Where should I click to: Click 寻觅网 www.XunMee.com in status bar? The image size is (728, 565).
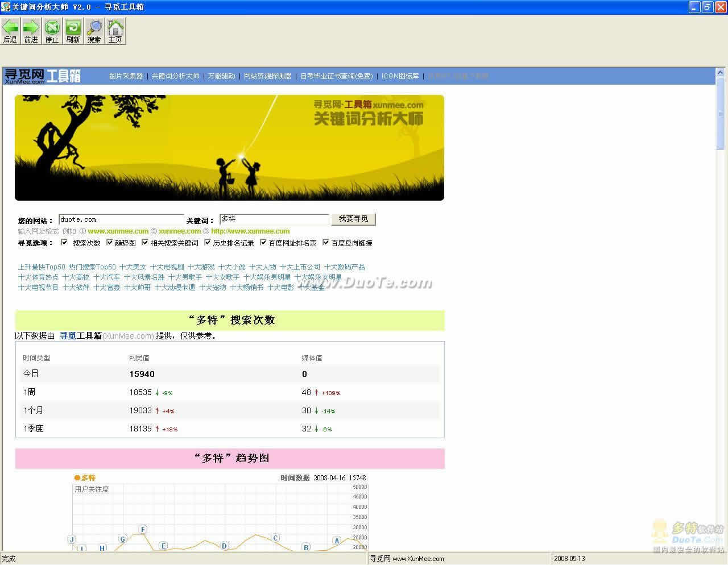tap(407, 559)
